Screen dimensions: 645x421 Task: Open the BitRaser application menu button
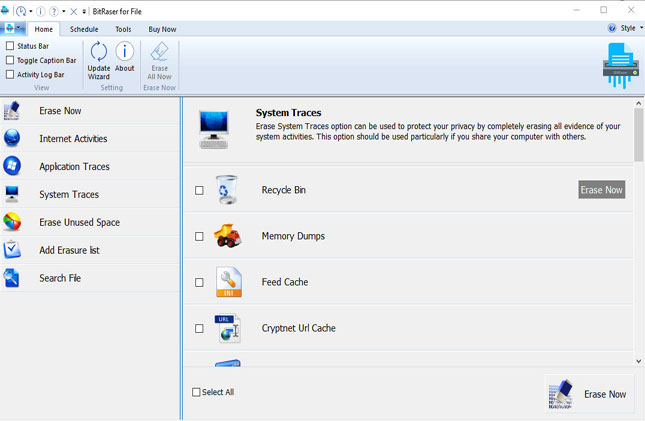tap(13, 28)
